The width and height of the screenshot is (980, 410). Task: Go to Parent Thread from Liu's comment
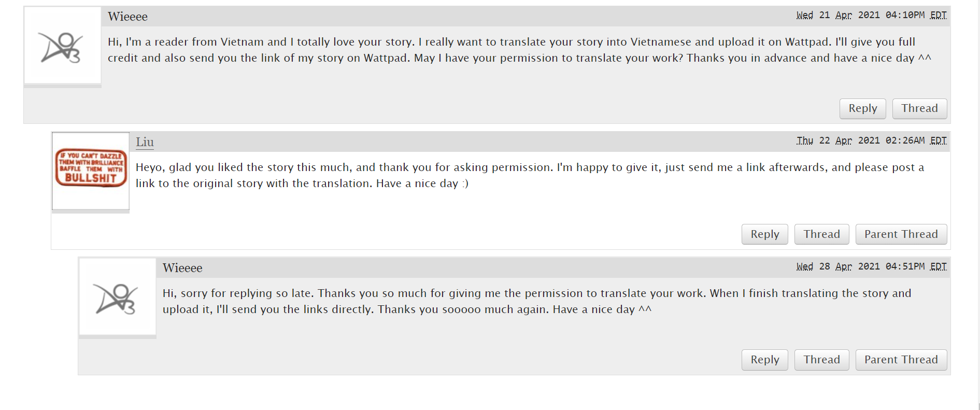[x=901, y=234]
